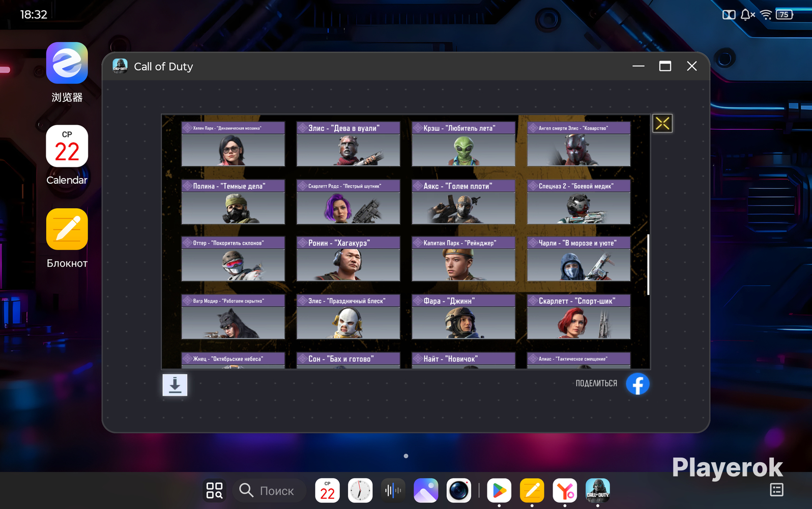Click the download arrow button

[175, 385]
